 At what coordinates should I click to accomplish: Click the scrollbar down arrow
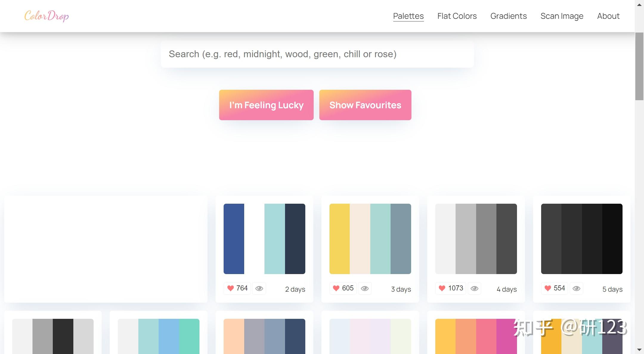[639, 350]
